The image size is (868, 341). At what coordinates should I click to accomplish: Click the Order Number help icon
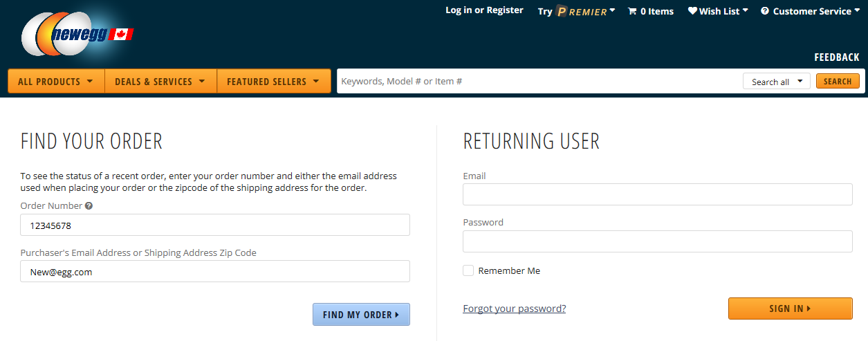click(x=89, y=206)
